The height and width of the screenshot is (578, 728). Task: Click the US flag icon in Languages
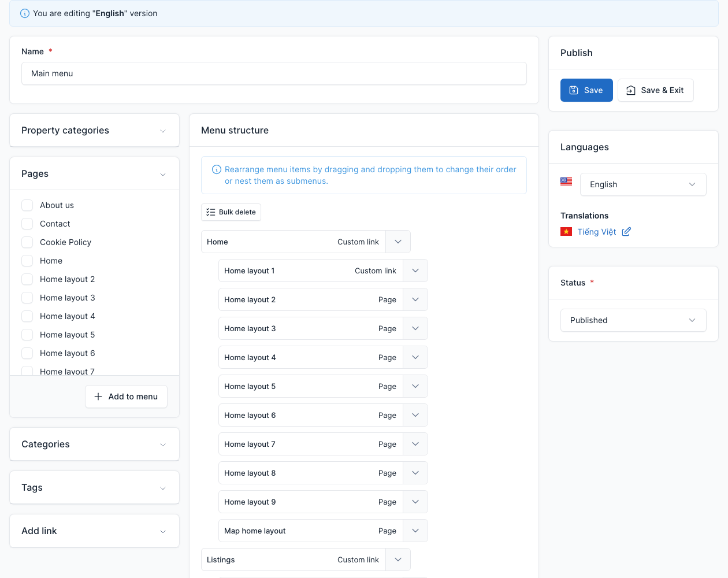pos(566,181)
